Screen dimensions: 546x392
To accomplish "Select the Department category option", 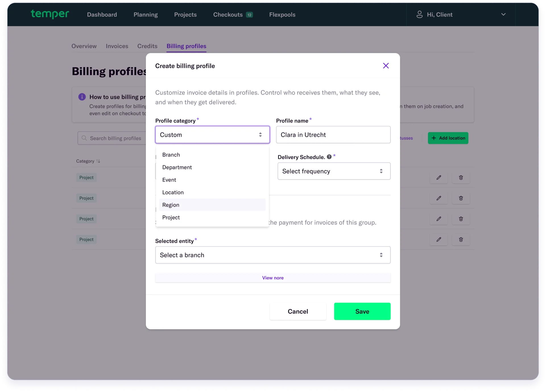I will click(177, 167).
